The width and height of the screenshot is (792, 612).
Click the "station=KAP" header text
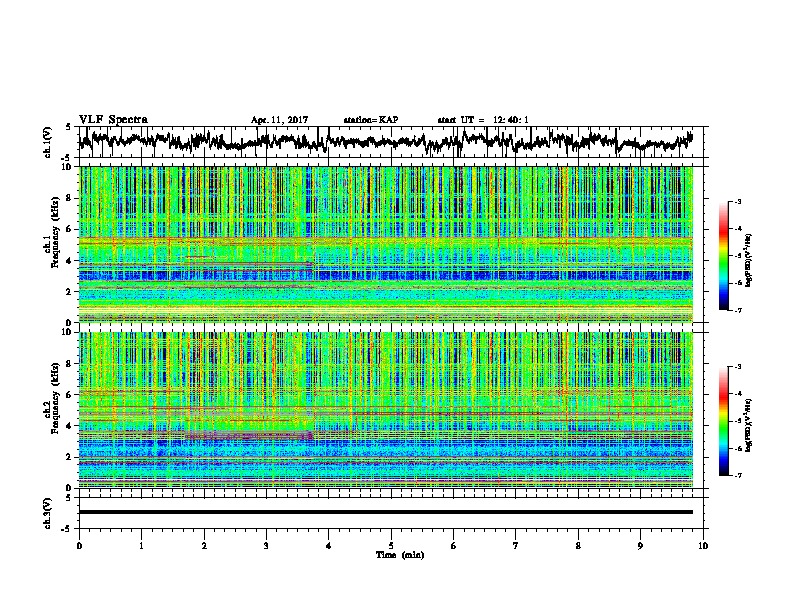370,120
